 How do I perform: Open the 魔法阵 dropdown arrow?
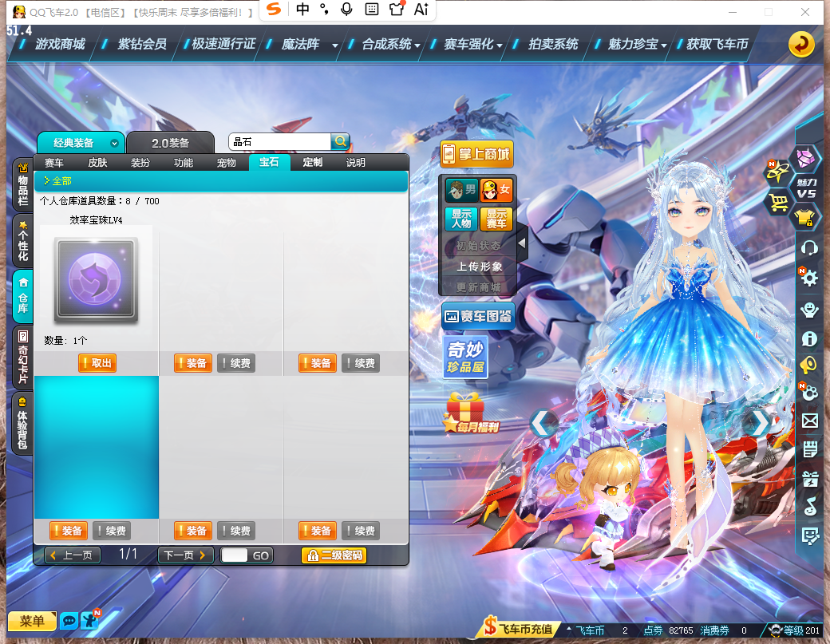tap(334, 45)
